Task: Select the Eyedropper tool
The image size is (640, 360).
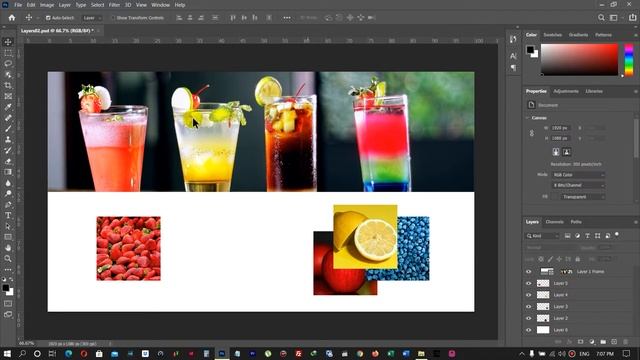Action: 8,107
